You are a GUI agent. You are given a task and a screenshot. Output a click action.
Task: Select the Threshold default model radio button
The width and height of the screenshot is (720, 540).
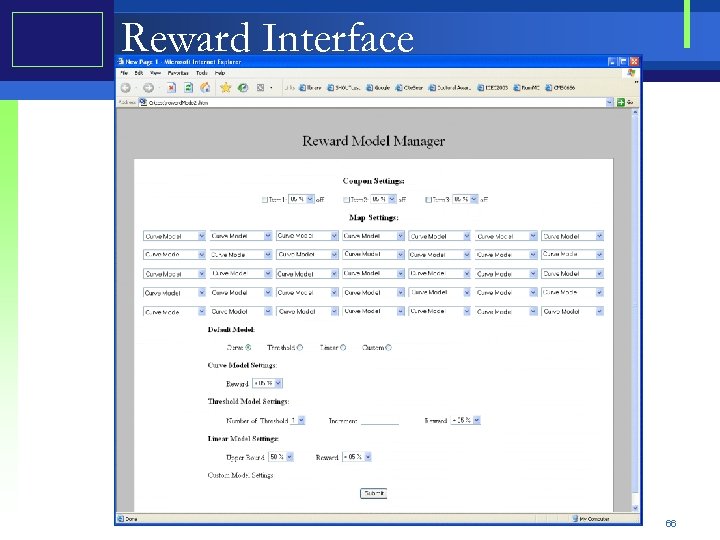coord(300,348)
